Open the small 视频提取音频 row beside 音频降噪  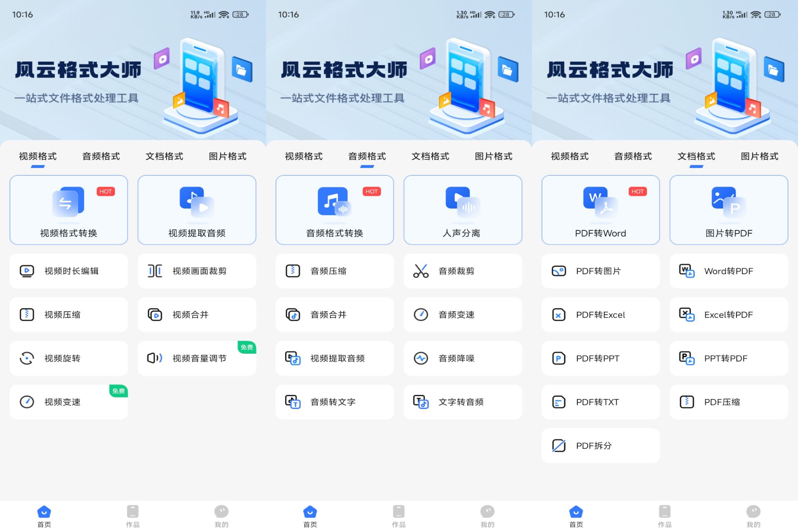(335, 358)
